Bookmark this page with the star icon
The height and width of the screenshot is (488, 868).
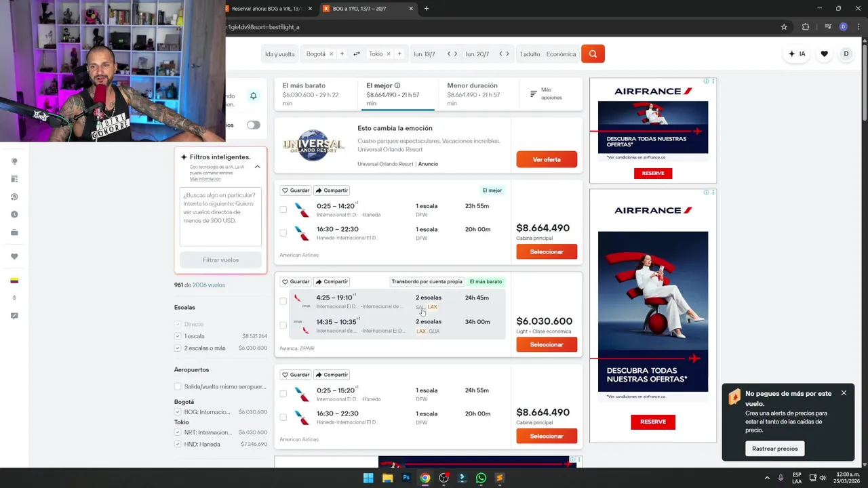click(x=784, y=27)
